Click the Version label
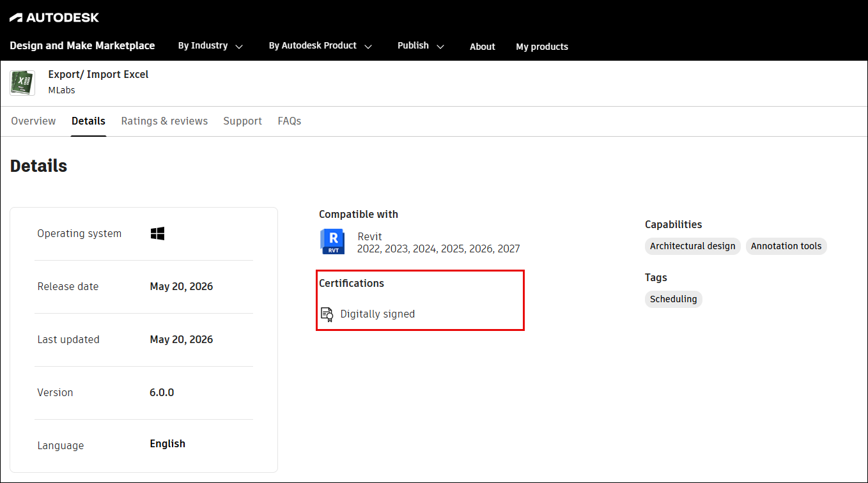The height and width of the screenshot is (483, 868). (x=56, y=393)
